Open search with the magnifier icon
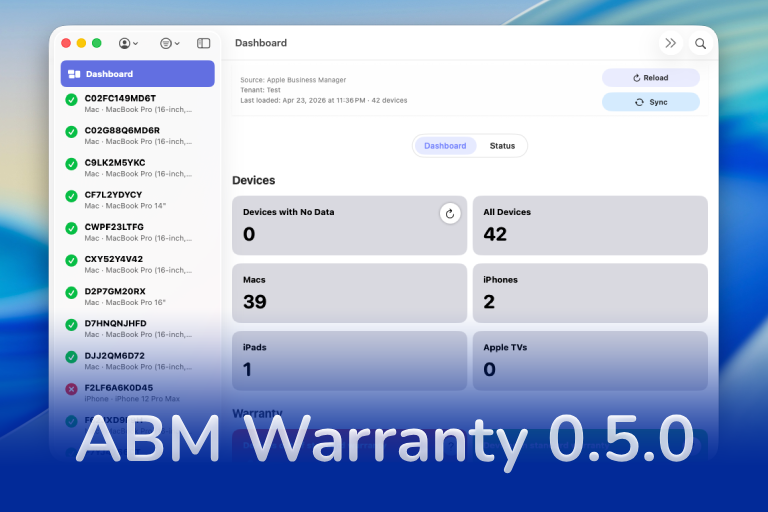 click(x=700, y=44)
